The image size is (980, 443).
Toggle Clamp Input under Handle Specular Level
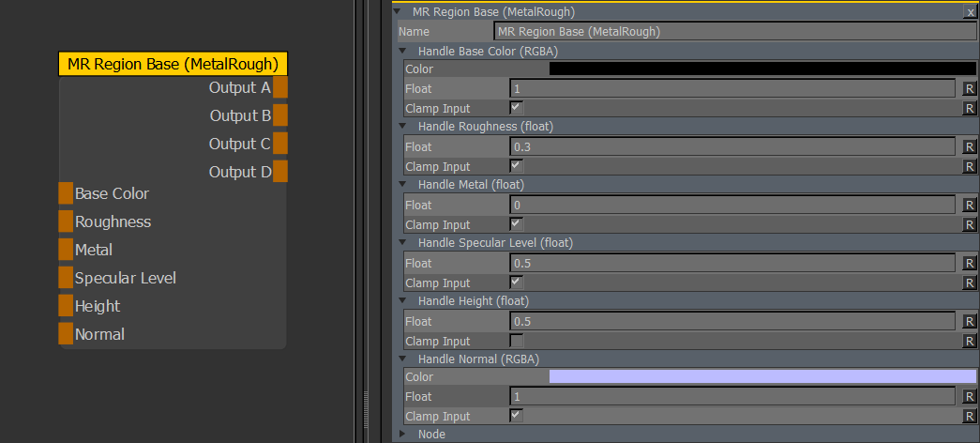(x=516, y=283)
